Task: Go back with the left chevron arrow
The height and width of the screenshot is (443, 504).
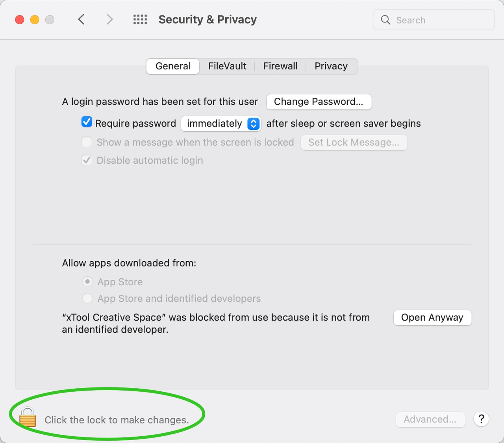Action: (82, 19)
